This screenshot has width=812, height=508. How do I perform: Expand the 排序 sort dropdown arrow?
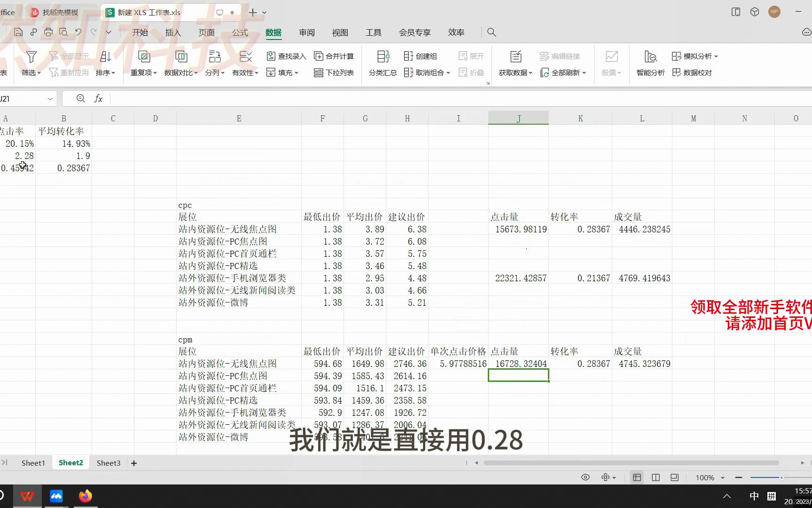(x=114, y=73)
